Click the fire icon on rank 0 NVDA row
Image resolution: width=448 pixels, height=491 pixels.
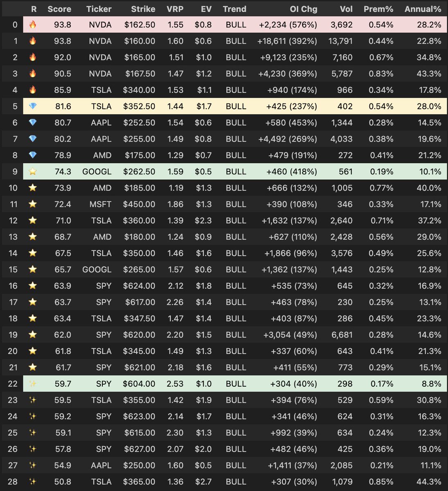[33, 25]
